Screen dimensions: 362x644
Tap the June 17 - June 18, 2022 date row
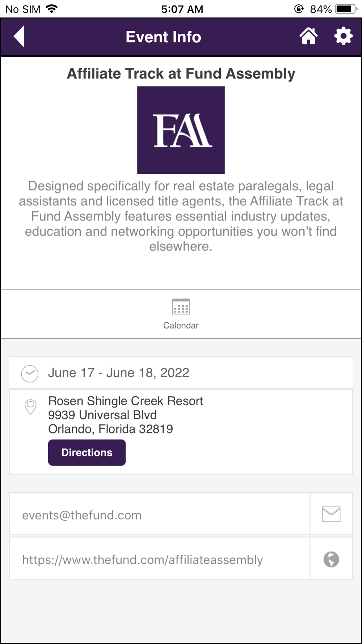[119, 373]
